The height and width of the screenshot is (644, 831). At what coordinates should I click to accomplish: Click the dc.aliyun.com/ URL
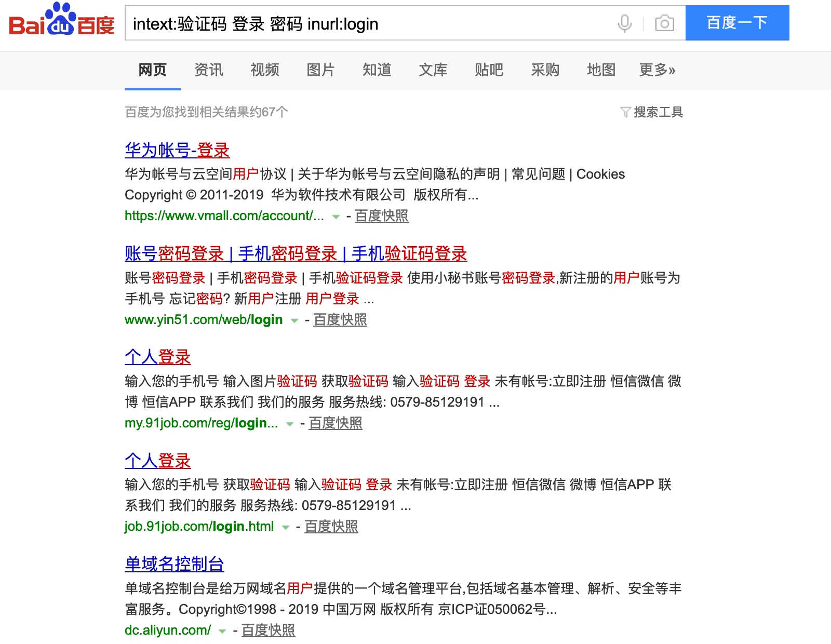168,630
